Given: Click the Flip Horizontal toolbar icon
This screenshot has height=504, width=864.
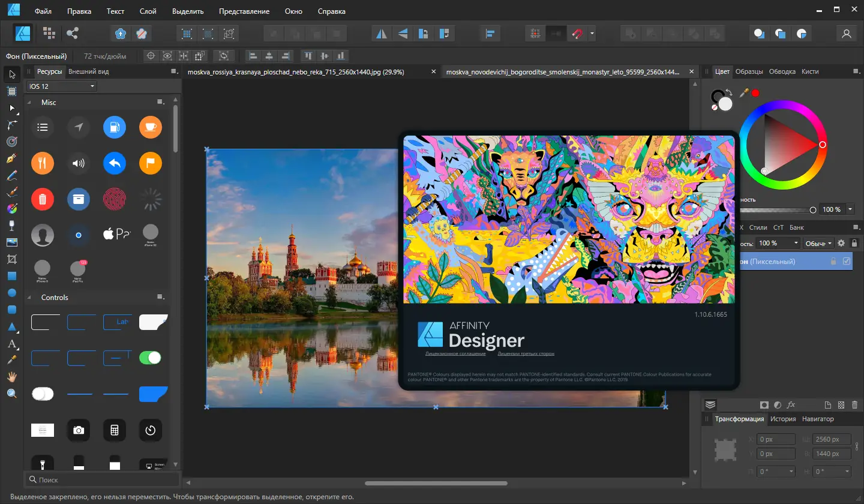Looking at the screenshot, I should (382, 34).
